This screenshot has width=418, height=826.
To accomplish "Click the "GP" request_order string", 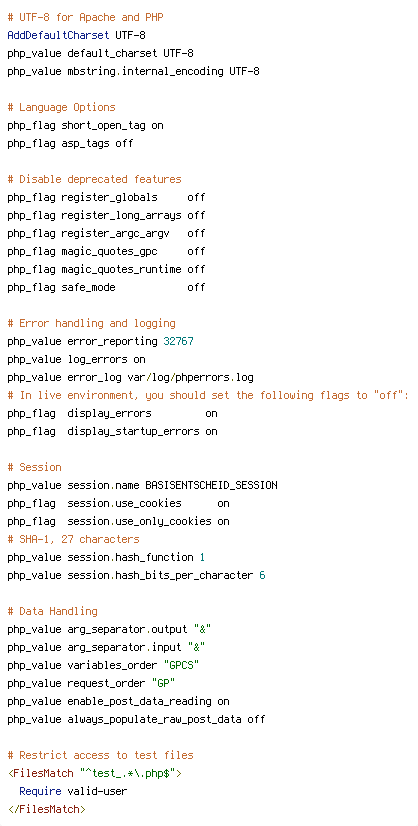I will click(163, 683).
